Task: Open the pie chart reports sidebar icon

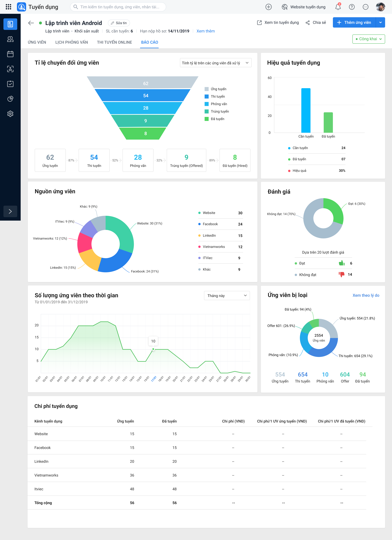Action: tap(10, 99)
